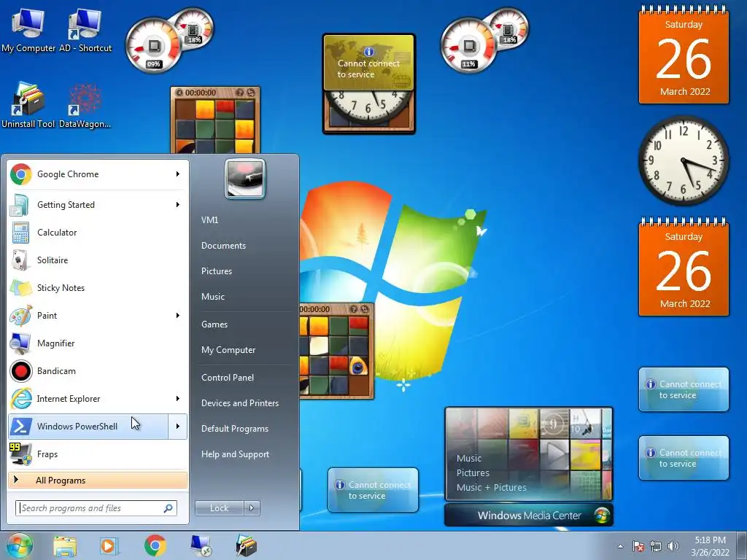Expand Paint recent files arrow
This screenshot has width=747, height=560.
point(178,315)
